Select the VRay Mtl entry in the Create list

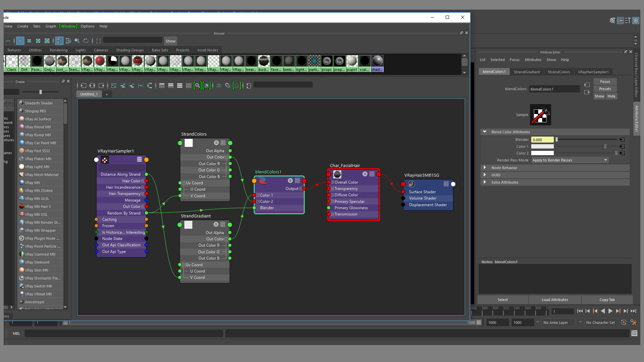[40, 183]
